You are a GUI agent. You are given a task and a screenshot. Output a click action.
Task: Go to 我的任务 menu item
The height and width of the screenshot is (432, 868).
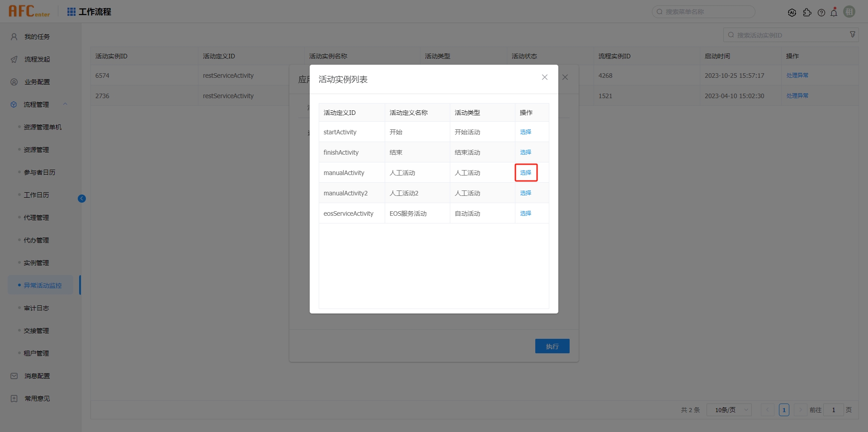pyautogui.click(x=37, y=37)
